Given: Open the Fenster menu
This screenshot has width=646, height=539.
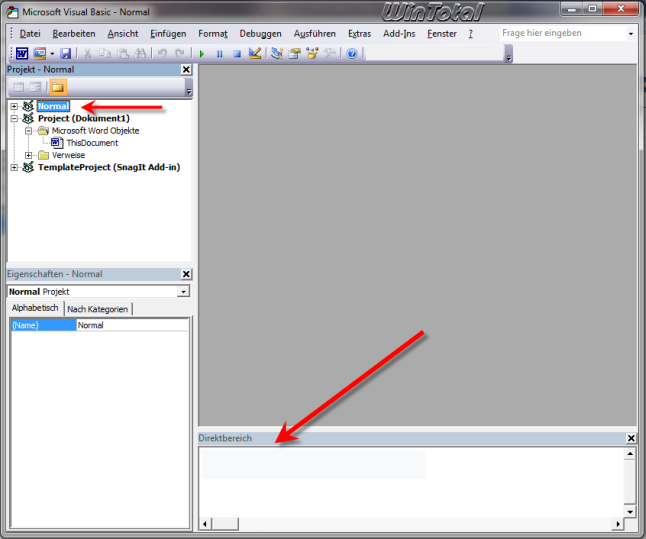Looking at the screenshot, I should [x=442, y=34].
